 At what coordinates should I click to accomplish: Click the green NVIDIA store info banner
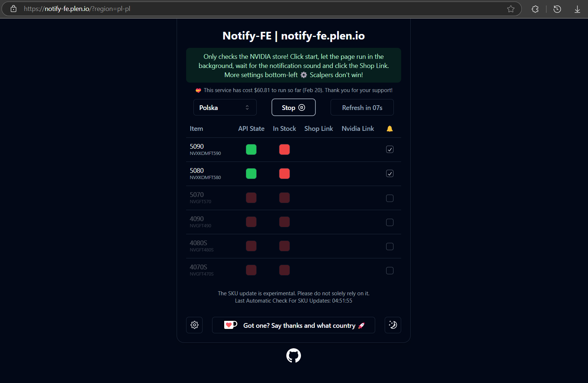294,65
